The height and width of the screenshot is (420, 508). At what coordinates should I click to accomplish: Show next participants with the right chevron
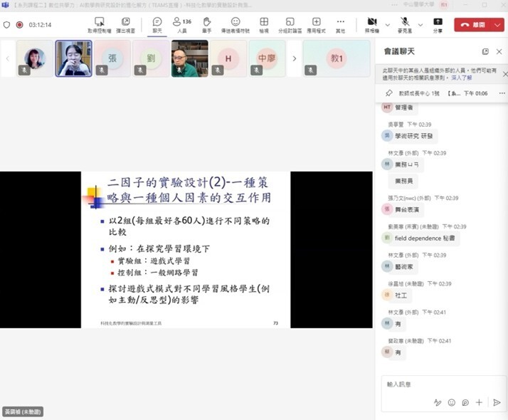pos(295,58)
